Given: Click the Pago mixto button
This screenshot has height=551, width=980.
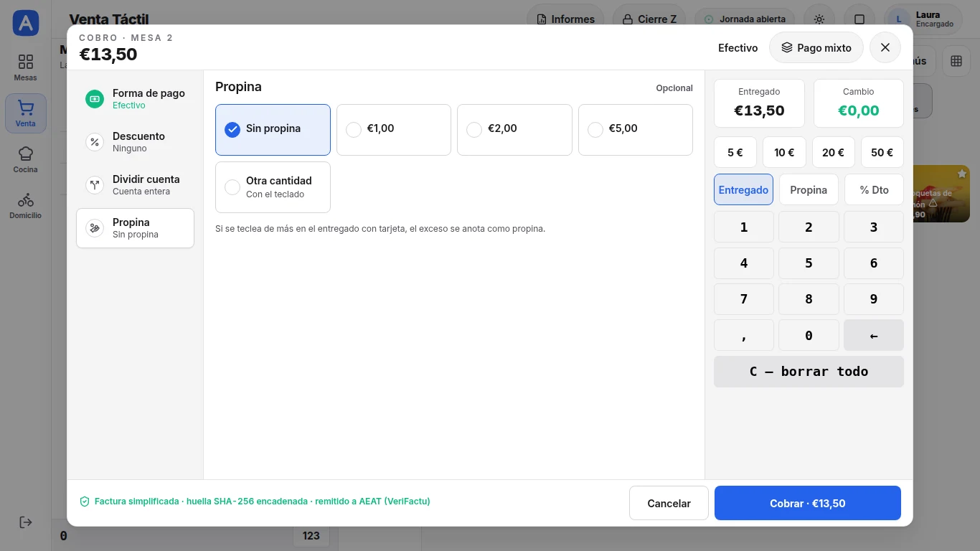Looking at the screenshot, I should (816, 47).
